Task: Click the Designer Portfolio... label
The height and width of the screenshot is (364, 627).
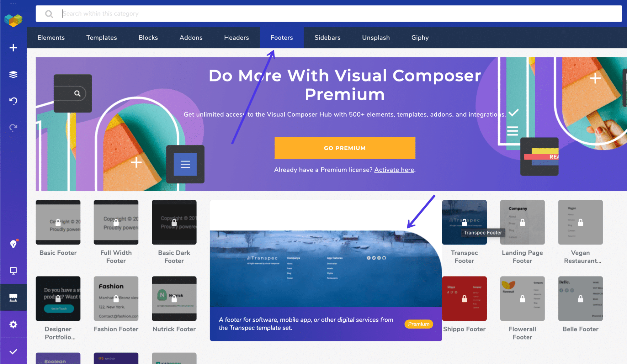Action: coord(60,333)
